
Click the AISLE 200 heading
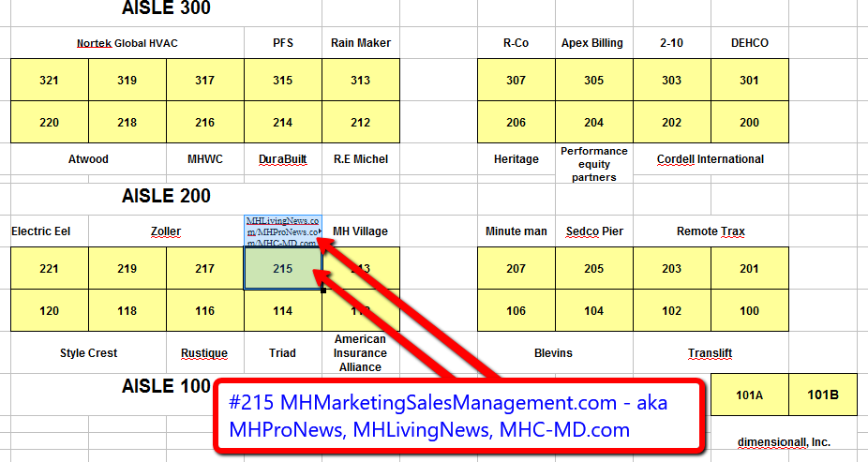click(x=166, y=197)
